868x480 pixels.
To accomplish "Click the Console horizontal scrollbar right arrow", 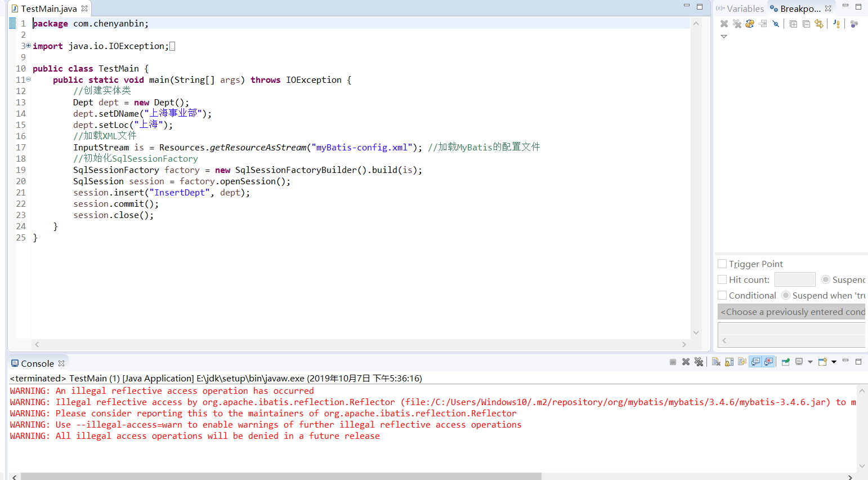I will (x=850, y=477).
